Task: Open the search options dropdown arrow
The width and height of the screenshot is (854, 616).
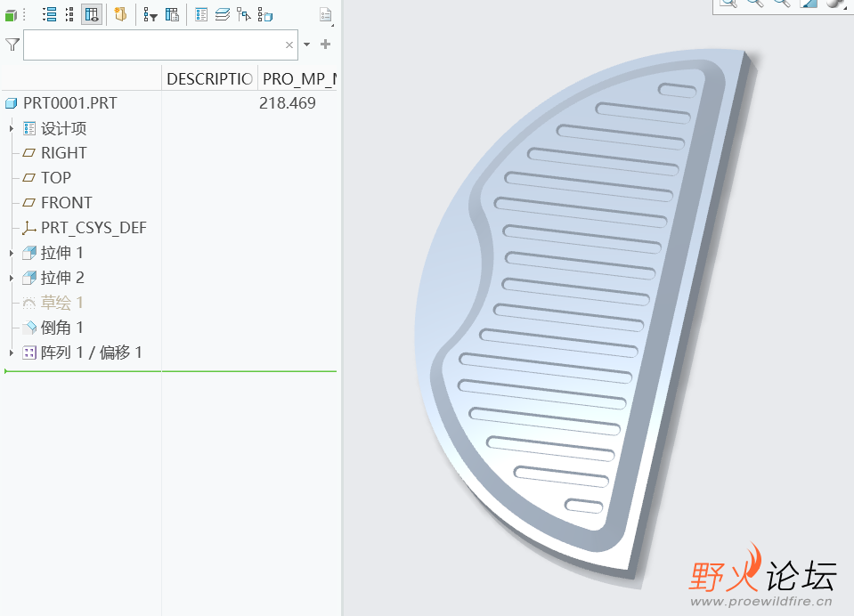Action: tap(307, 45)
